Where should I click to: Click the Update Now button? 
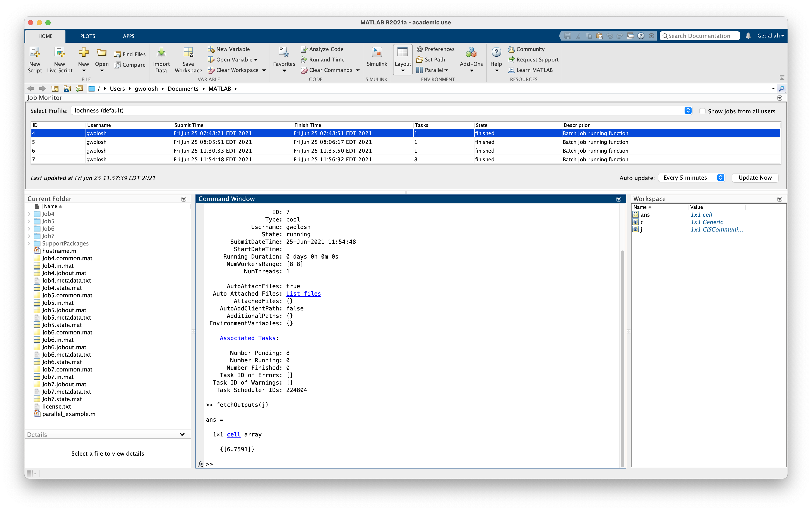tap(755, 178)
